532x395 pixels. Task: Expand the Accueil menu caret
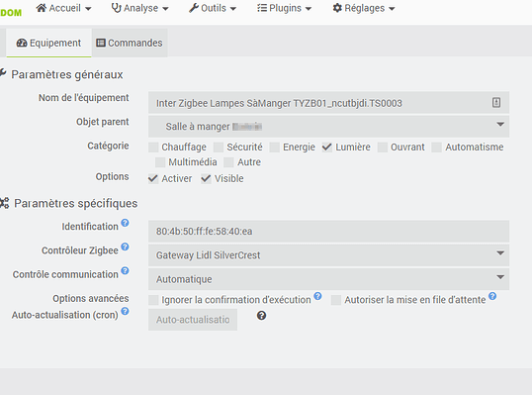click(88, 9)
